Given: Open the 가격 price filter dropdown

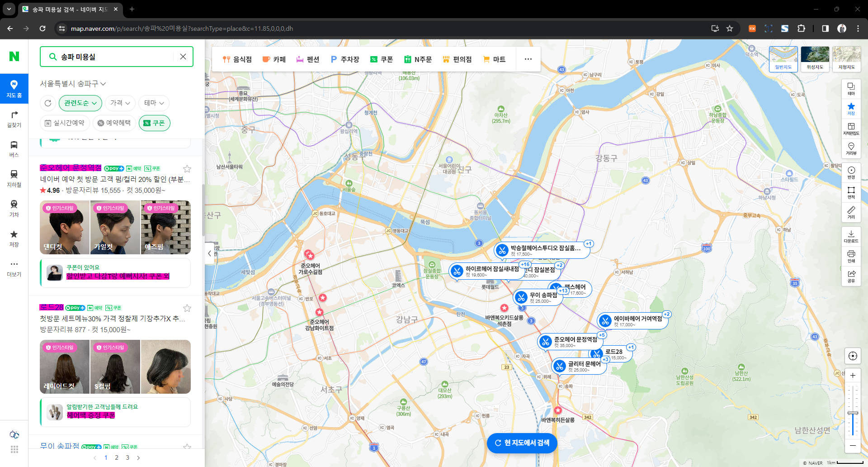Looking at the screenshot, I should click(x=120, y=103).
